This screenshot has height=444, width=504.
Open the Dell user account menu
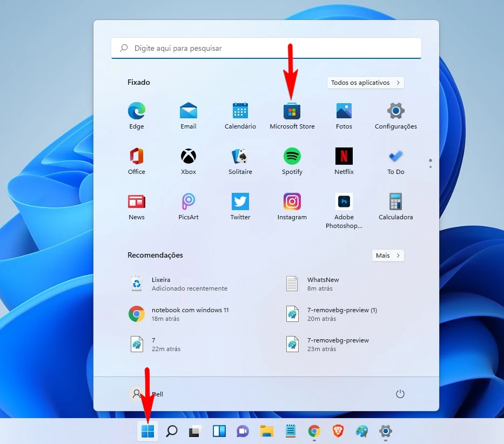pyautogui.click(x=146, y=394)
